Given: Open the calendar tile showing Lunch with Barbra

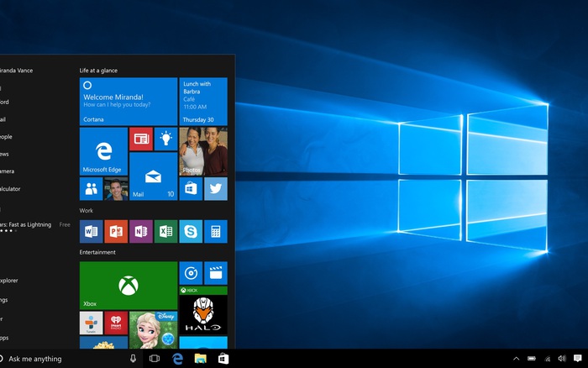Looking at the screenshot, I should coord(203,102).
